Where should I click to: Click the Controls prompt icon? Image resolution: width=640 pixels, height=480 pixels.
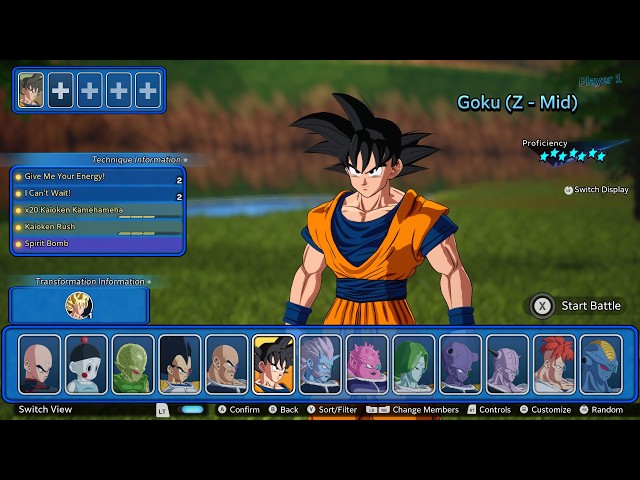tap(471, 409)
